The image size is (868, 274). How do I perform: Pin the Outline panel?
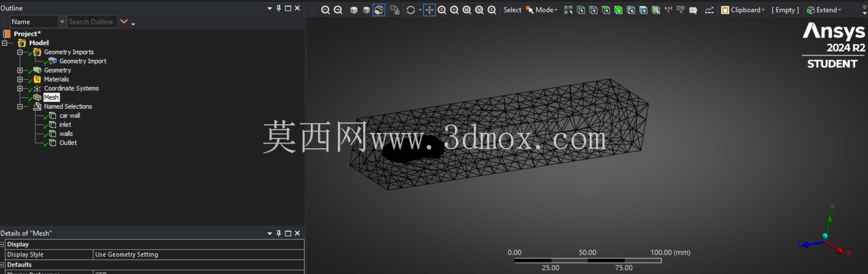279,8
